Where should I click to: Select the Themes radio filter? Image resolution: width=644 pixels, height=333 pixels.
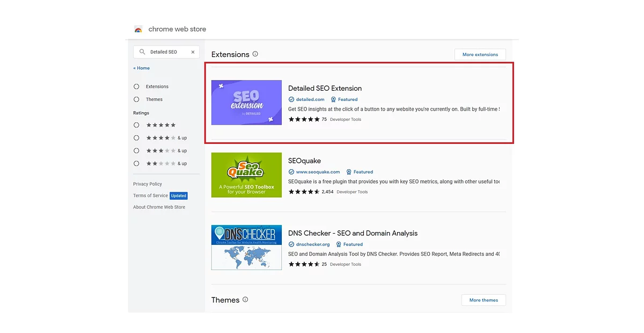[136, 99]
